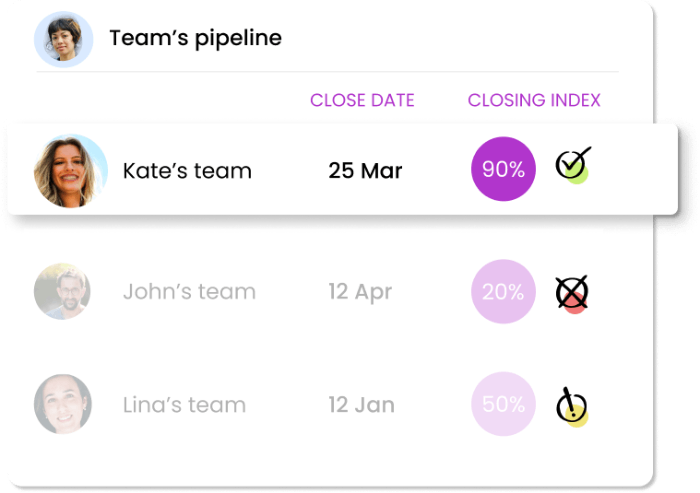Click the red cross status icon
This screenshot has height=493, width=700.
[x=572, y=293]
